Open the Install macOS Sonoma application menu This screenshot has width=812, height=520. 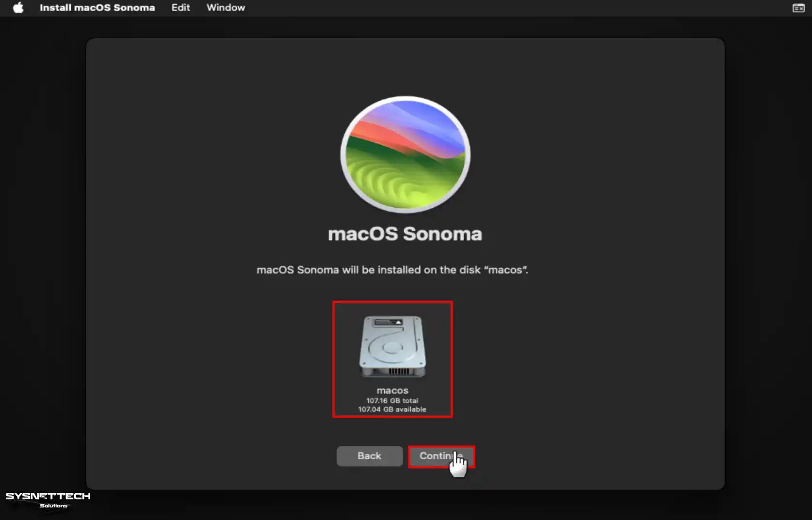(x=97, y=7)
